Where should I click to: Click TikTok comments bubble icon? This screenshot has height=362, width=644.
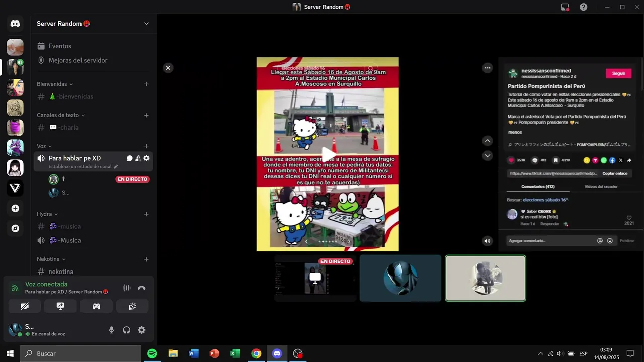(535, 160)
